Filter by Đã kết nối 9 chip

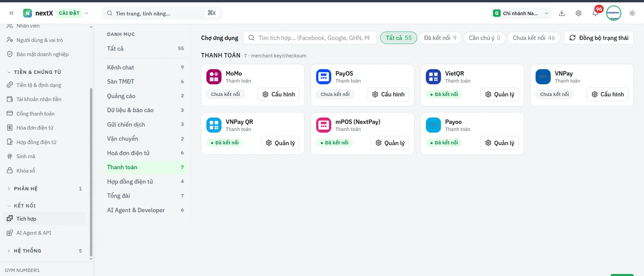tap(440, 38)
